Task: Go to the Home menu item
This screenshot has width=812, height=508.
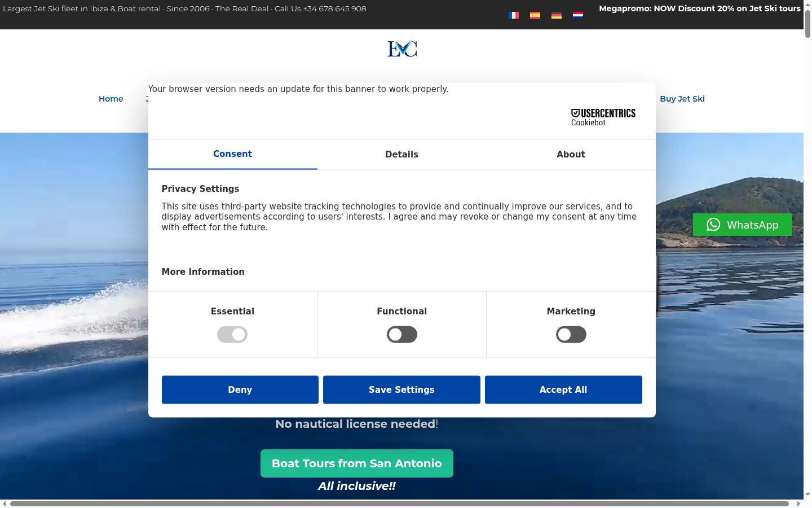Action: 111,99
